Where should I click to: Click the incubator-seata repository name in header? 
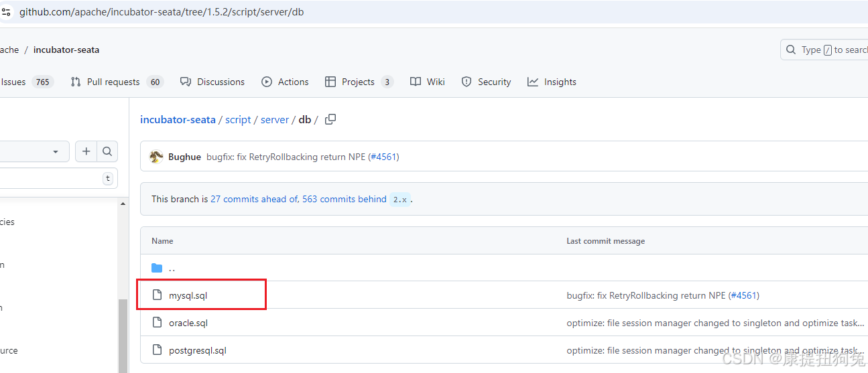click(x=66, y=50)
